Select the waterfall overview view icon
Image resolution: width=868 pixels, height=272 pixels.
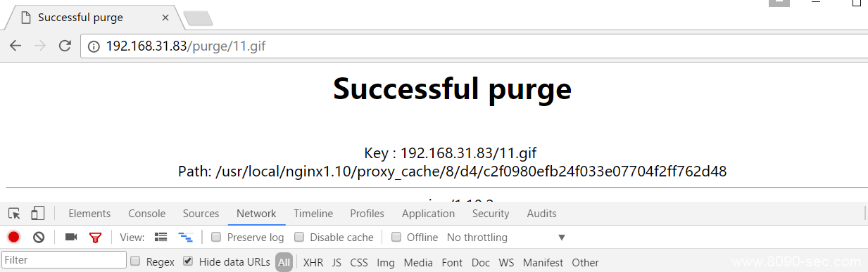(186, 238)
